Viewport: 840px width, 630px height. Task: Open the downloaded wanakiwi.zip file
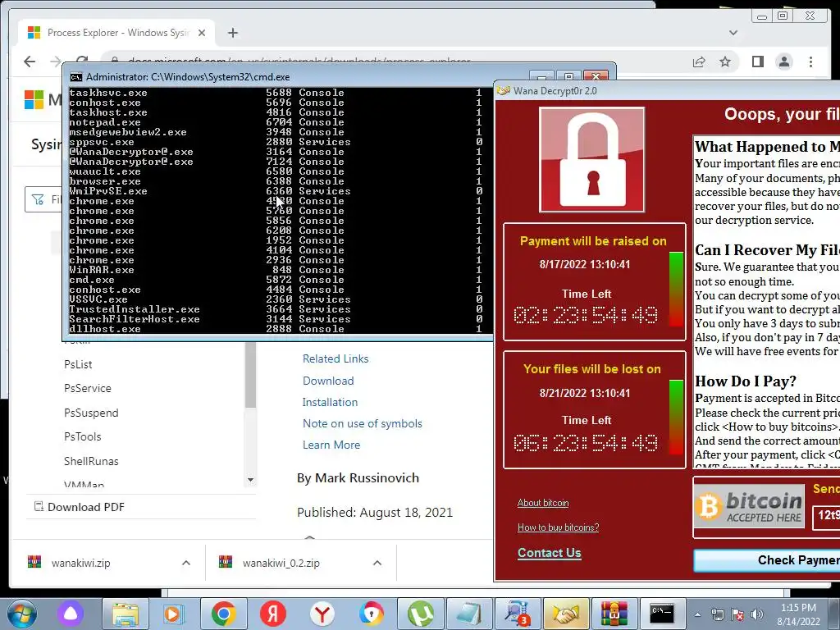tap(80, 563)
